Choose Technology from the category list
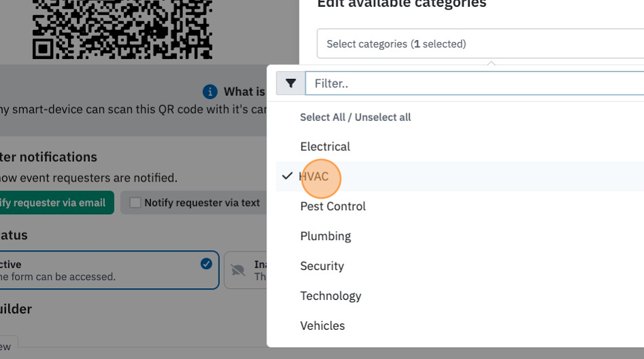The image size is (644, 359). click(460, 296)
